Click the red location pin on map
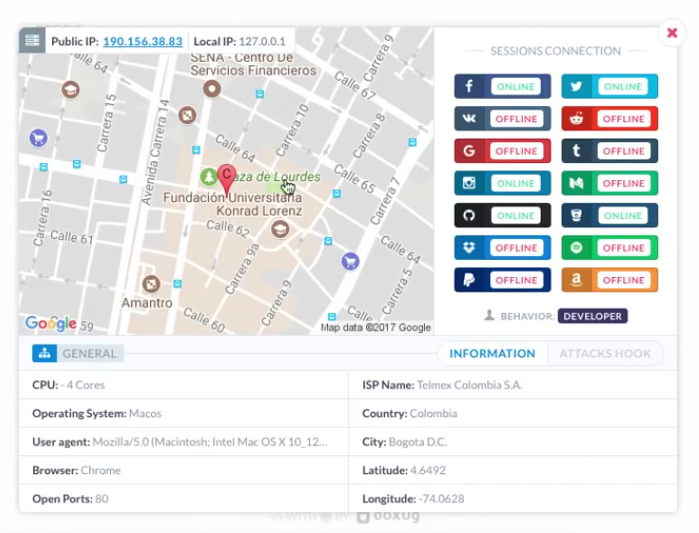 (x=227, y=177)
